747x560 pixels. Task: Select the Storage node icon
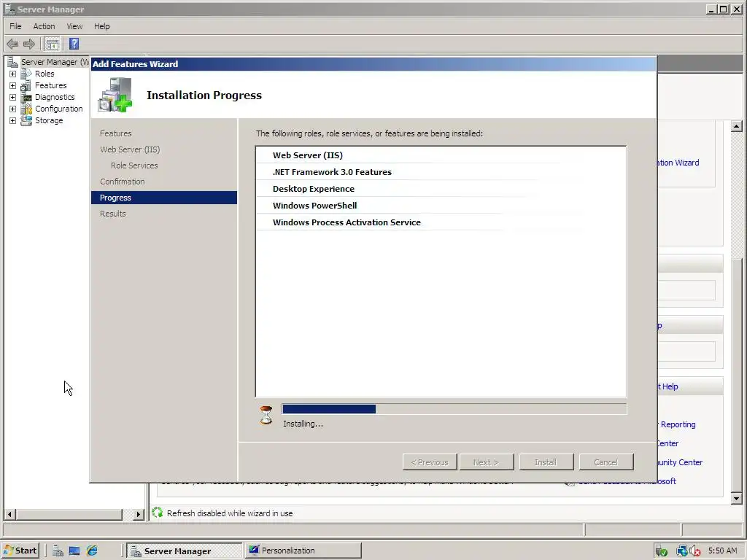tap(26, 120)
